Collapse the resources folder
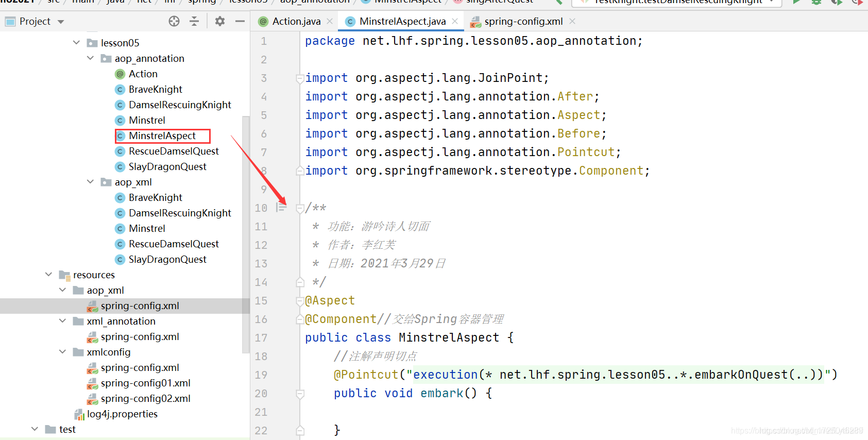The height and width of the screenshot is (440, 868). [48, 274]
